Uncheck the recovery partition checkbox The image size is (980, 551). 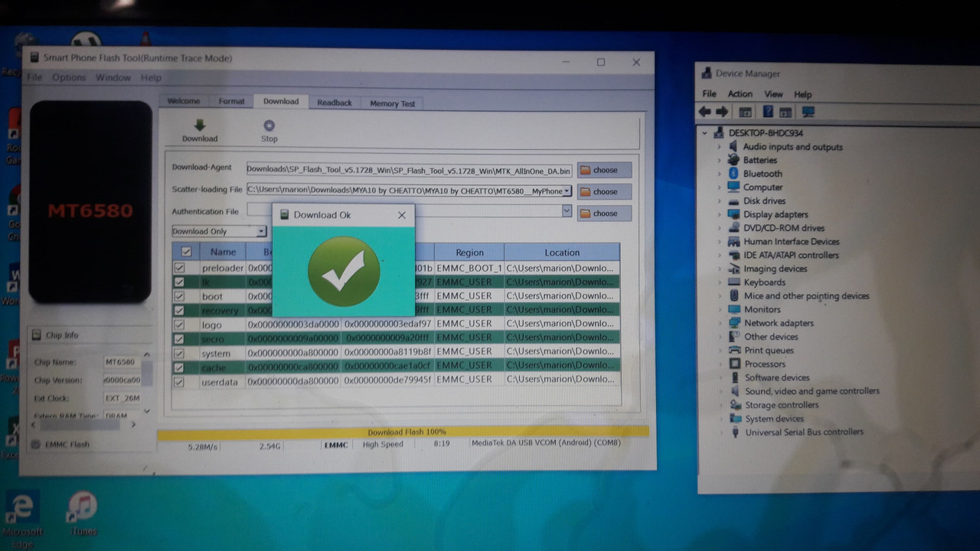pyautogui.click(x=179, y=310)
